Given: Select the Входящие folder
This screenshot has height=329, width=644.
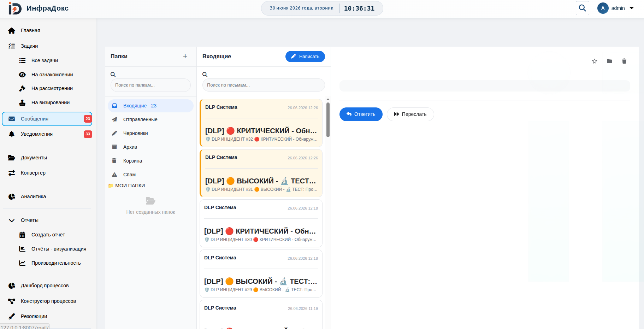Looking at the screenshot, I should pyautogui.click(x=150, y=106).
